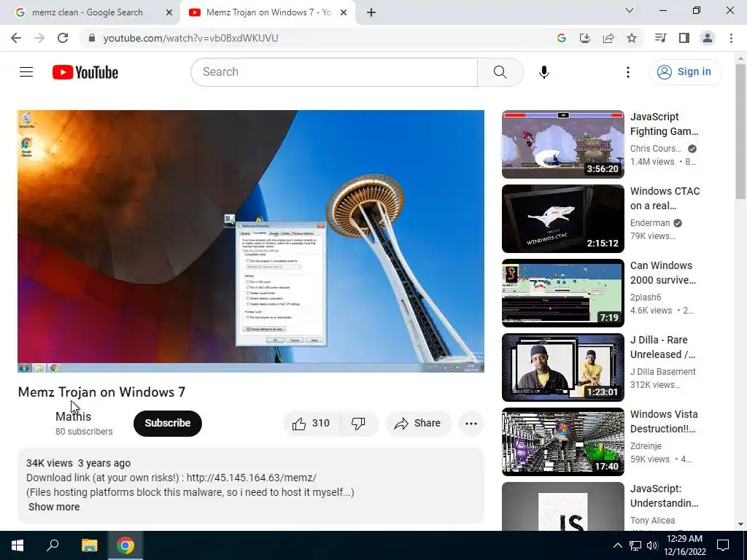Dislike the video with thumbs-down
Screen dimensions: 747x560
coord(358,424)
